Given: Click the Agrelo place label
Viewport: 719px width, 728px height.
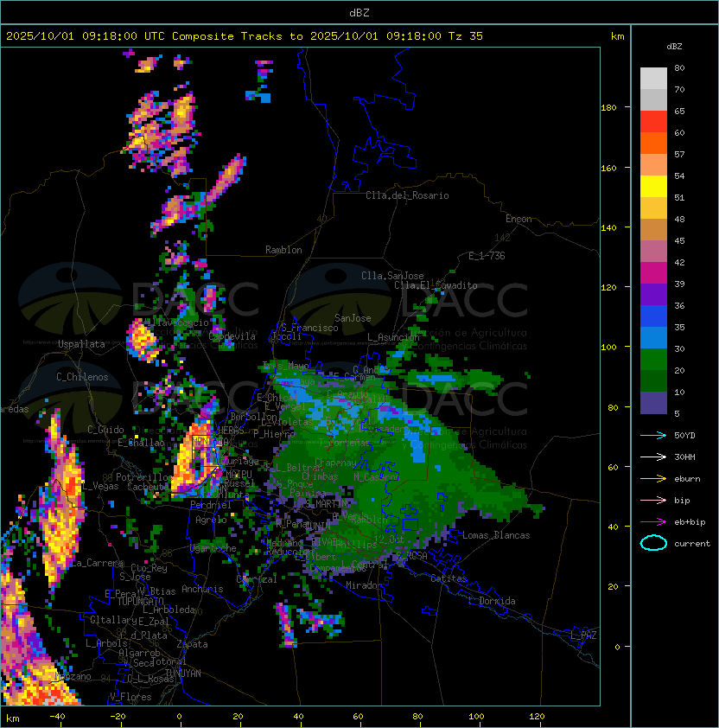Looking at the screenshot, I should pos(211,520).
